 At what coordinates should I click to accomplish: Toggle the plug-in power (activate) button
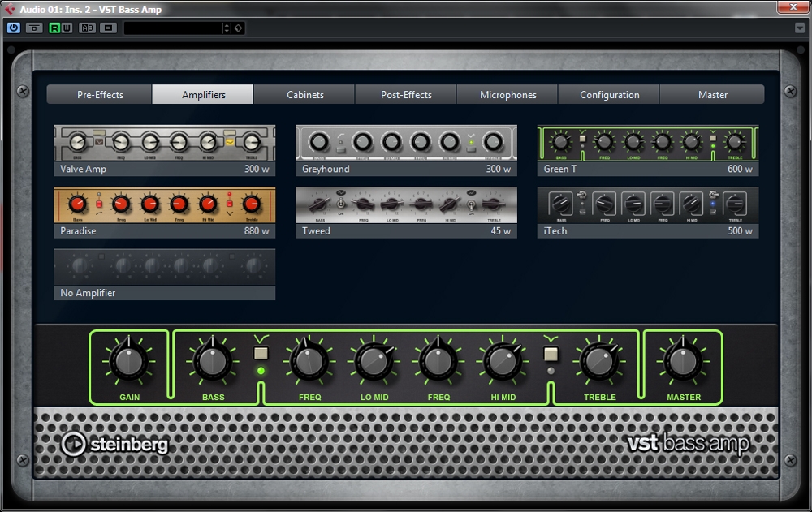(x=14, y=28)
